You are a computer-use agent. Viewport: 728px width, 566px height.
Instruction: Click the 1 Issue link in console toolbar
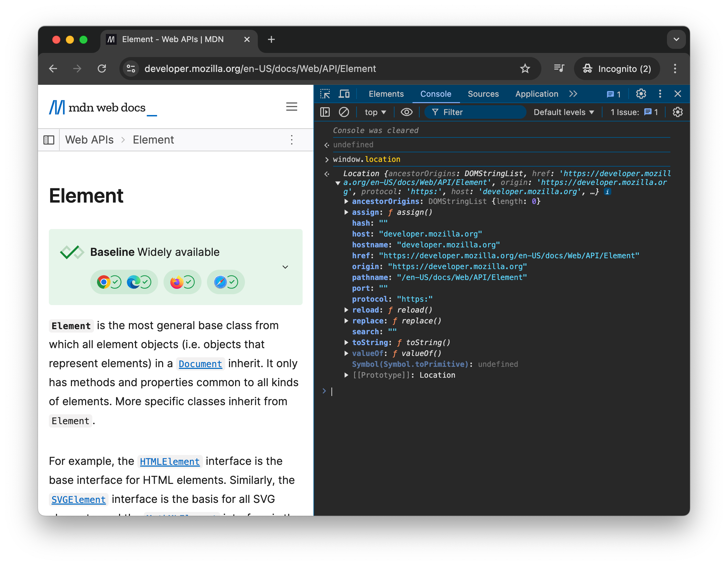(634, 112)
